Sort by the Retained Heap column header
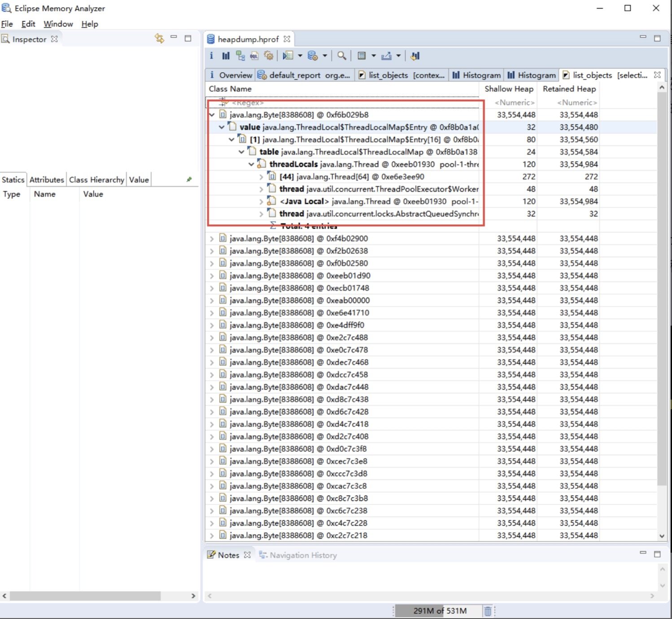Viewport: 672px width, 619px height. pos(569,89)
